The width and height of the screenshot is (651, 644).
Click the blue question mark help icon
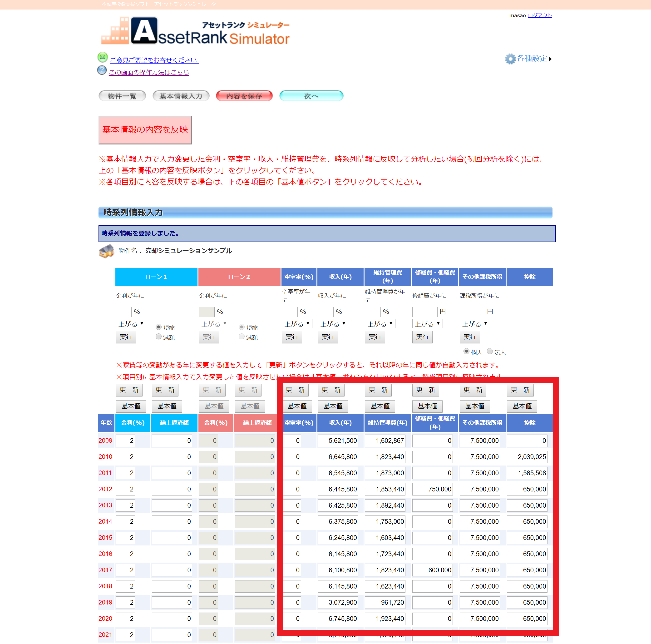click(x=102, y=70)
